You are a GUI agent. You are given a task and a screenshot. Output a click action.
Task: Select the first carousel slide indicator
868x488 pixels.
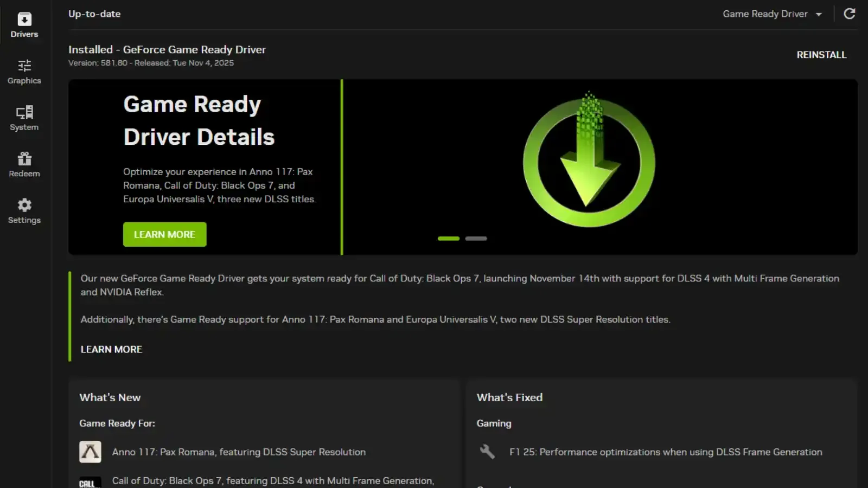449,239
